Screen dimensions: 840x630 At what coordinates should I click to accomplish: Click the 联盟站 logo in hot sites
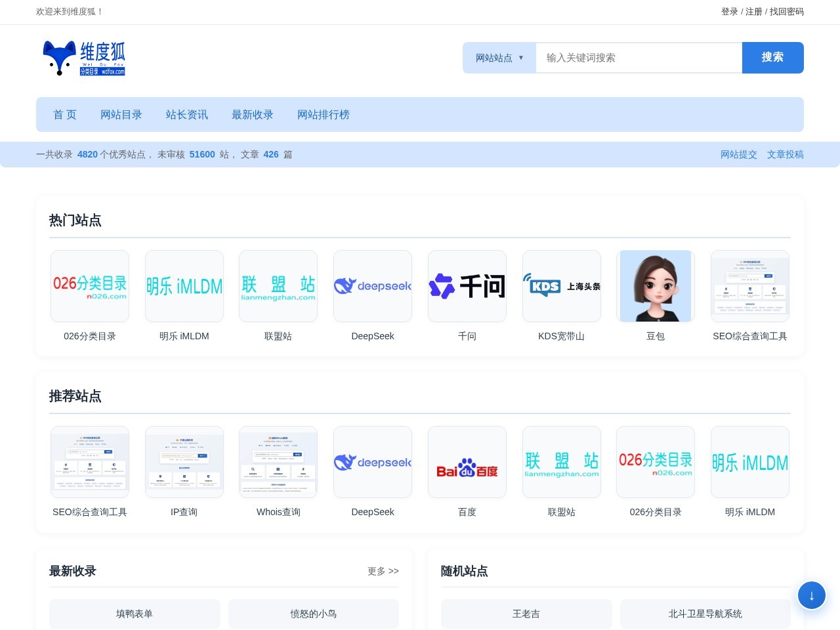pyautogui.click(x=278, y=285)
